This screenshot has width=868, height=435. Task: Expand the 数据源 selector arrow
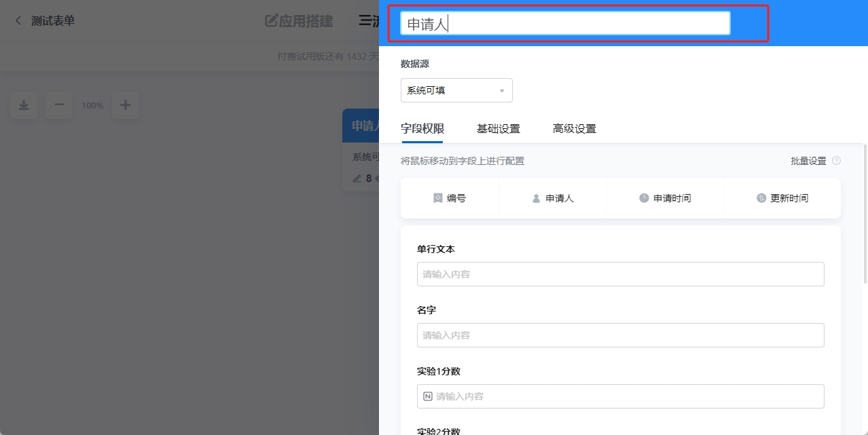[502, 90]
